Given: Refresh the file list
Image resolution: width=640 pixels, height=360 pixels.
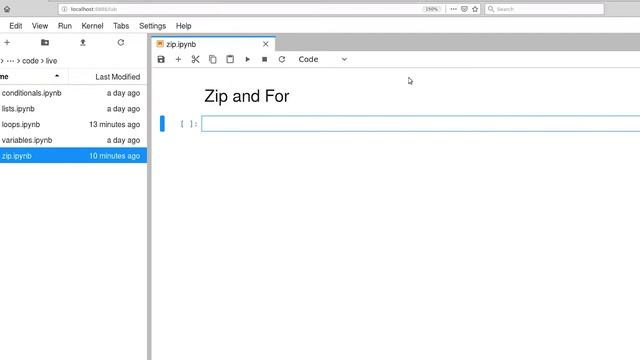Looking at the screenshot, I should click(x=121, y=42).
